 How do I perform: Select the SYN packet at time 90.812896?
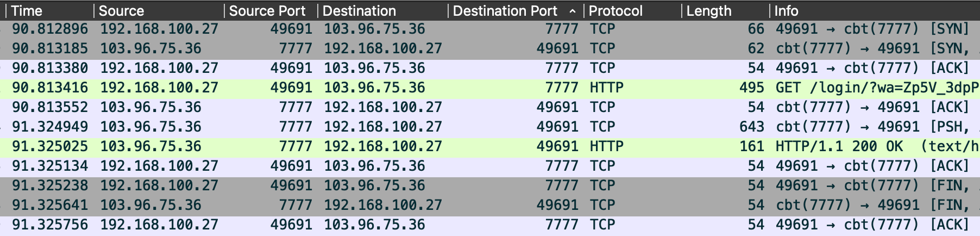tap(380, 29)
